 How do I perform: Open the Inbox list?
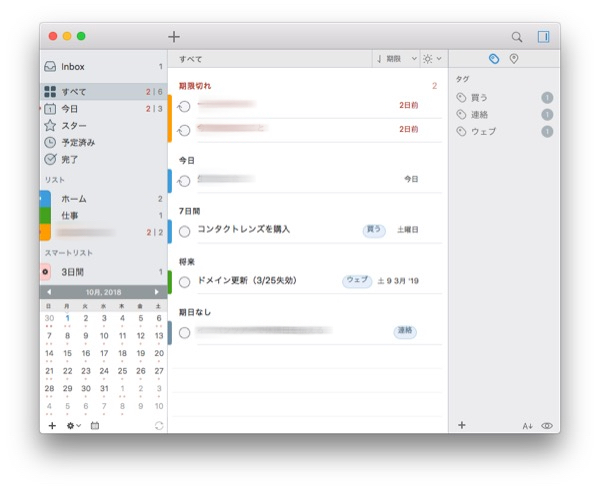[x=73, y=67]
